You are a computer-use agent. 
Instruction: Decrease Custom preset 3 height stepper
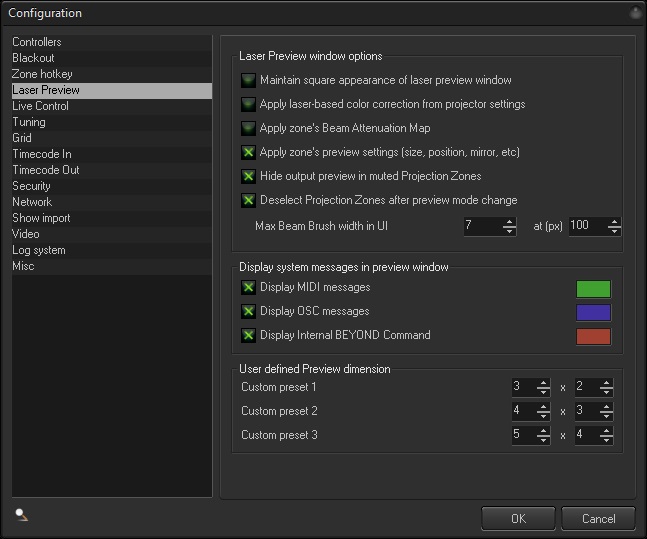(606, 440)
